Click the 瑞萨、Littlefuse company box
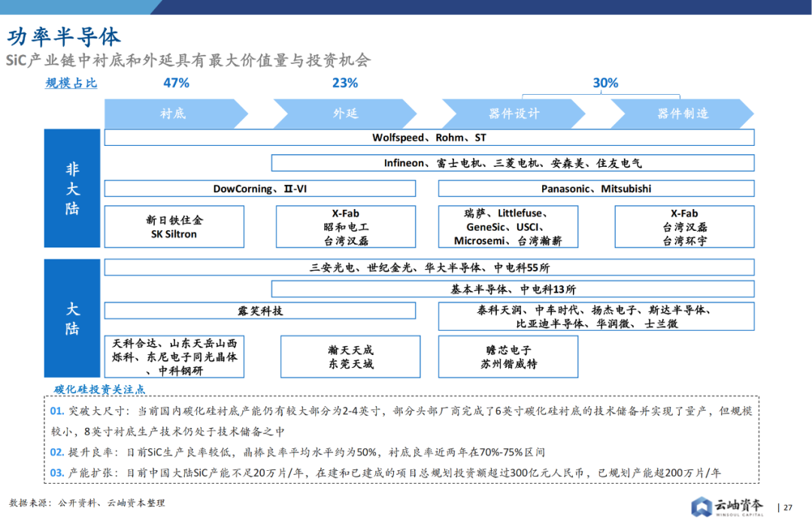Image resolution: width=812 pixels, height=522 pixels. [x=508, y=227]
